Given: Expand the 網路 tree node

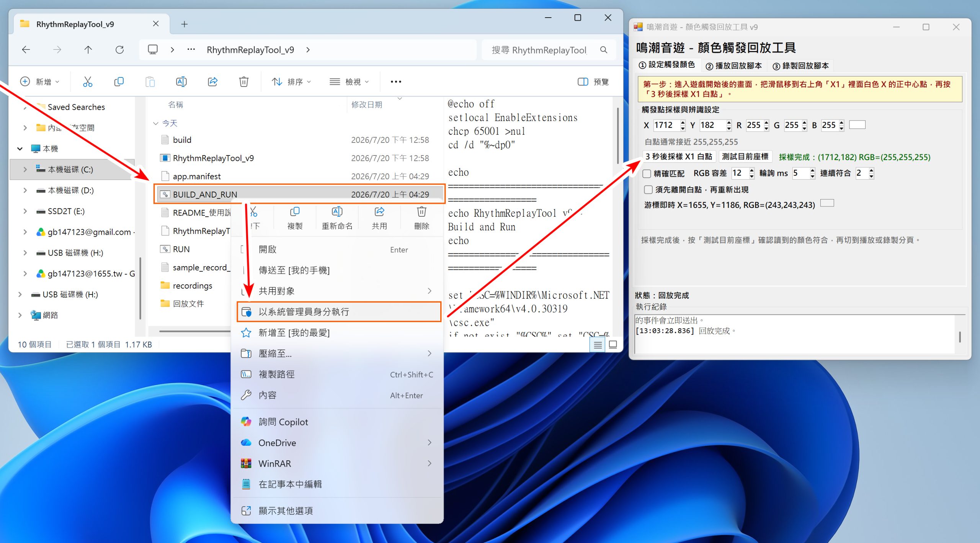Looking at the screenshot, I should tap(20, 315).
